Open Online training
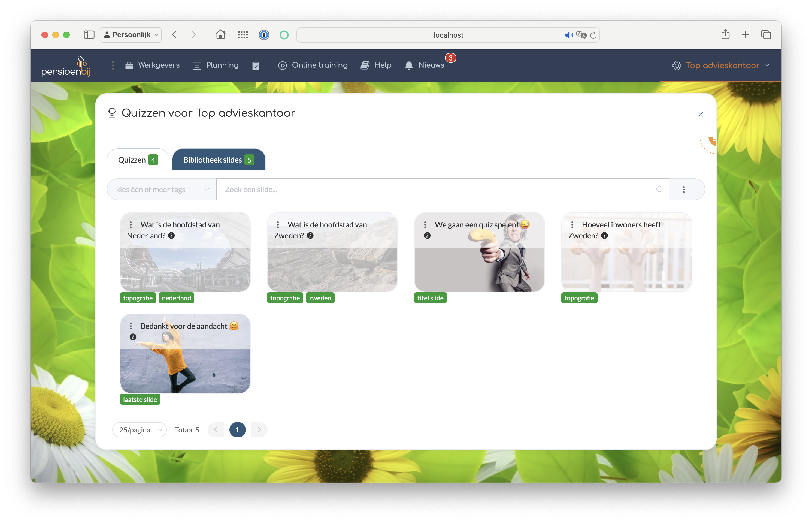812x523 pixels. pyautogui.click(x=313, y=65)
